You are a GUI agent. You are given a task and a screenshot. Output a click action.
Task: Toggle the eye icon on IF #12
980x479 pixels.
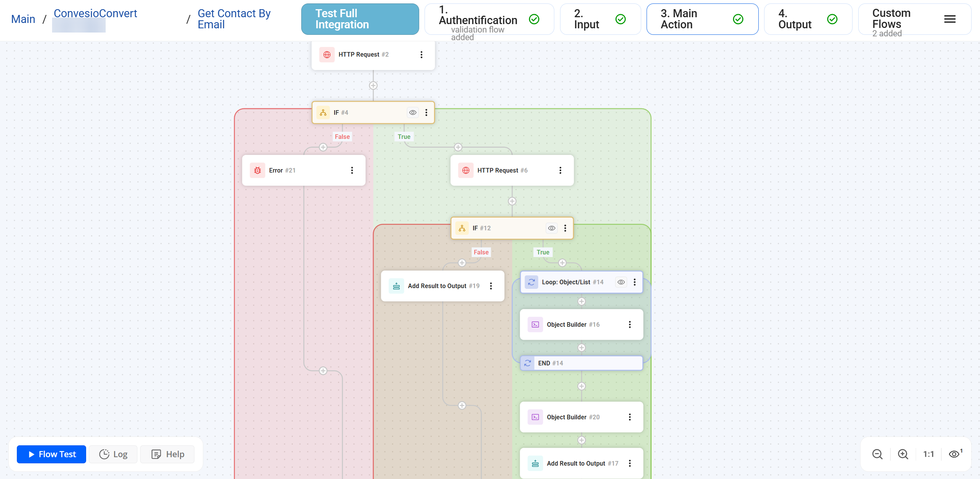pos(552,228)
